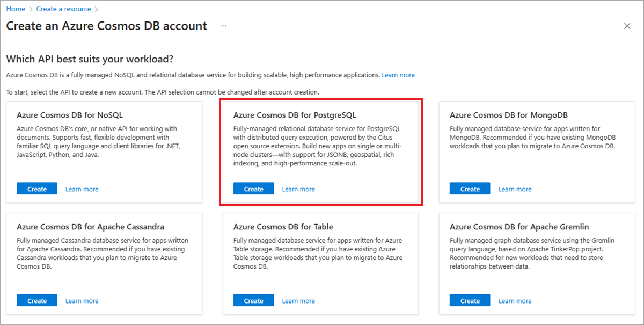Navigate to Create a resource breadcrumb
The width and height of the screenshot is (644, 325).
[64, 9]
